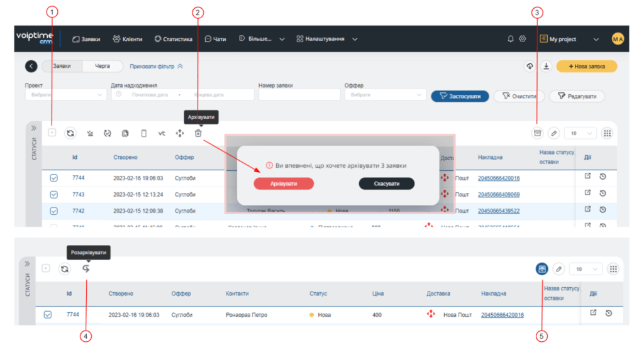Click the Редагувати filter button
644x355 pixels.
tap(577, 96)
